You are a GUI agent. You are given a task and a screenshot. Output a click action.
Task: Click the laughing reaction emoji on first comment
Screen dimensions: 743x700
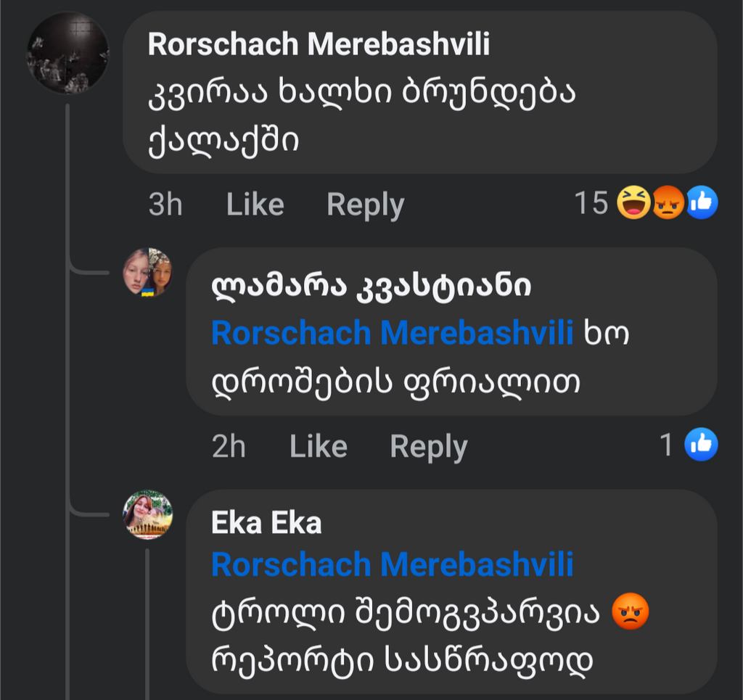click(633, 203)
